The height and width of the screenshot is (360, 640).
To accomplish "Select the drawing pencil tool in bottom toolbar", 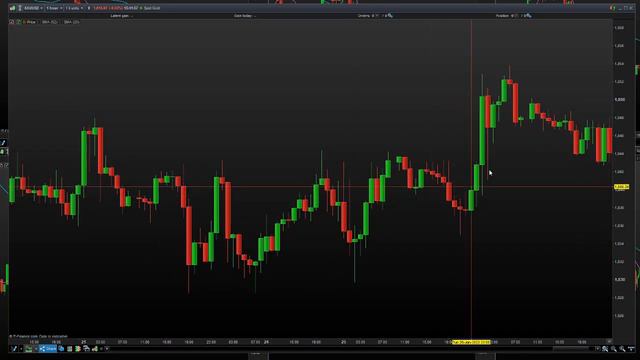I will 14,349.
